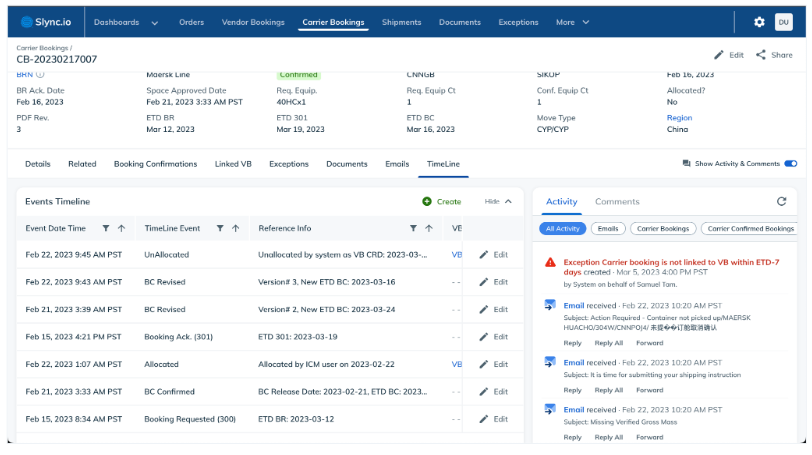Open the Documents nav item in top bar
Image resolution: width=812 pixels, height=455 pixels.
(x=460, y=22)
